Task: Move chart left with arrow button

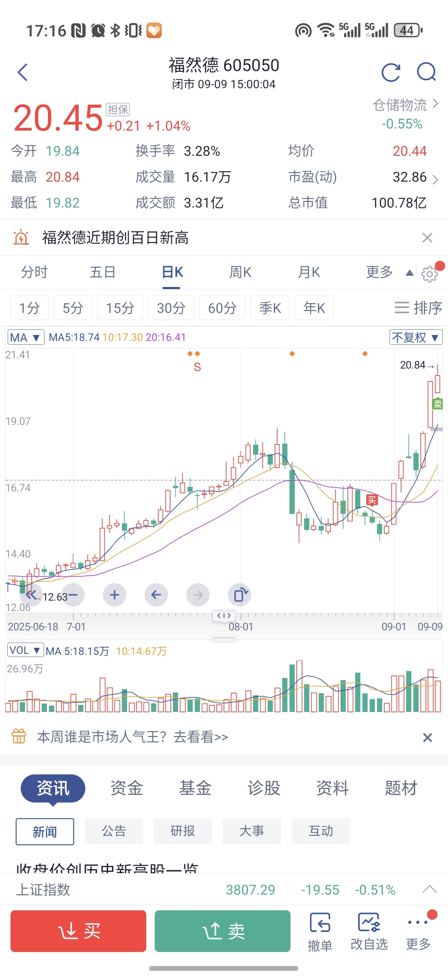Action: point(156,595)
